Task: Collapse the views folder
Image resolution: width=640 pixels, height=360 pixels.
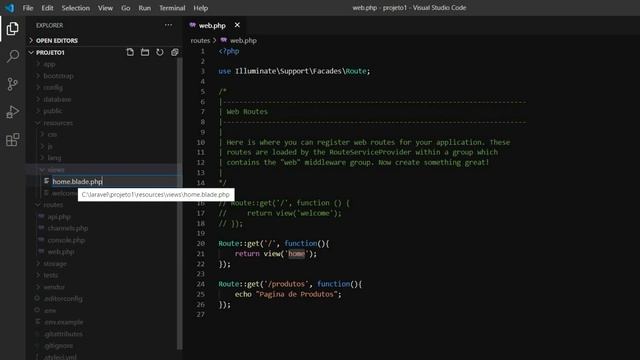Action: click(x=56, y=169)
